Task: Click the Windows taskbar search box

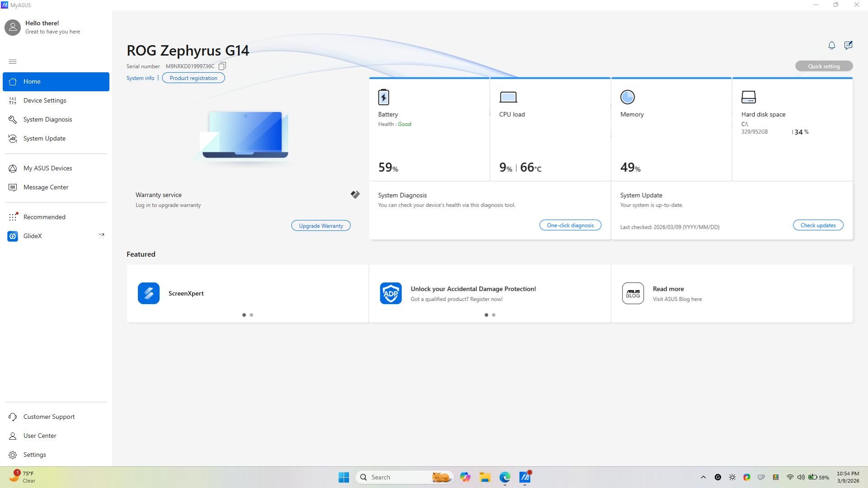Action: pyautogui.click(x=398, y=477)
